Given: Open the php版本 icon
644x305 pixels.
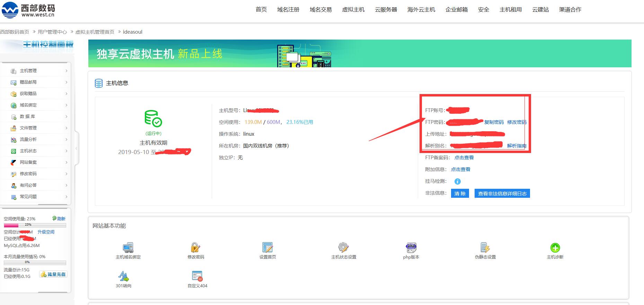Looking at the screenshot, I should point(411,247).
